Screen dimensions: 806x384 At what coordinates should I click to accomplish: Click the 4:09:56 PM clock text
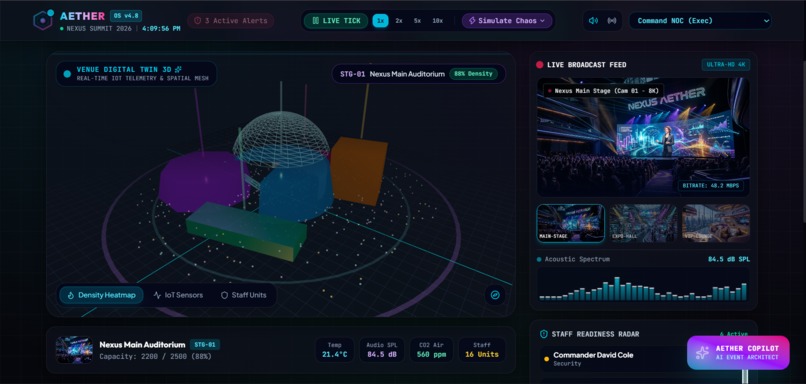click(161, 29)
